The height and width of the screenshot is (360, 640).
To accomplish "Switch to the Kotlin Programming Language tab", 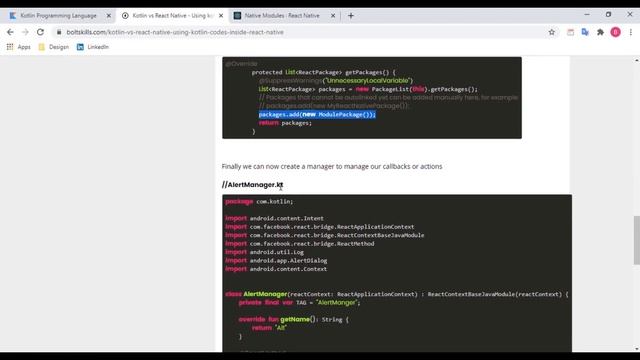I will pos(58,16).
